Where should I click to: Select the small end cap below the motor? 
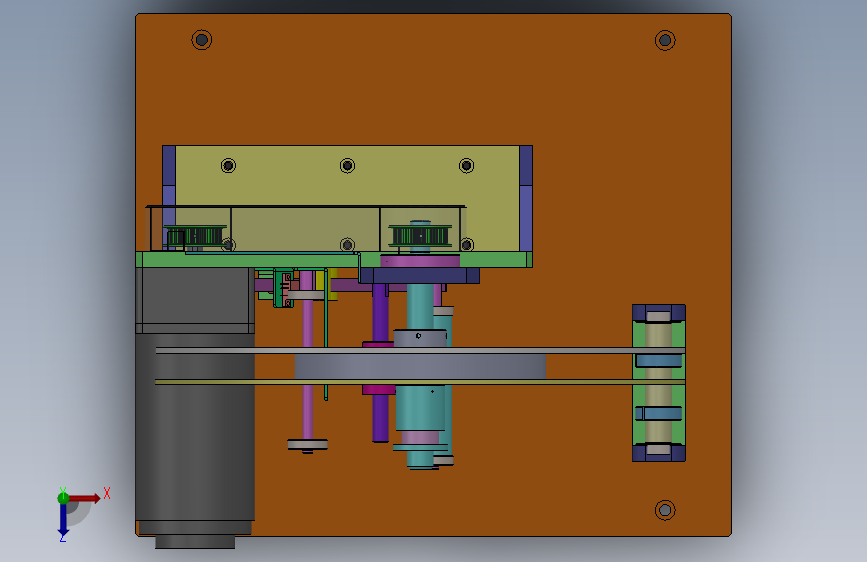[x=195, y=542]
